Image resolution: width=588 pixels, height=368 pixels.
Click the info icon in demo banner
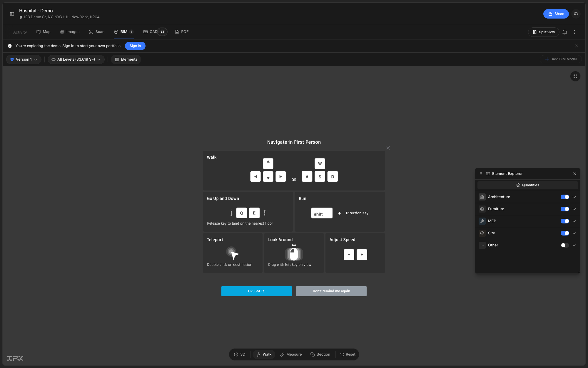coord(10,46)
